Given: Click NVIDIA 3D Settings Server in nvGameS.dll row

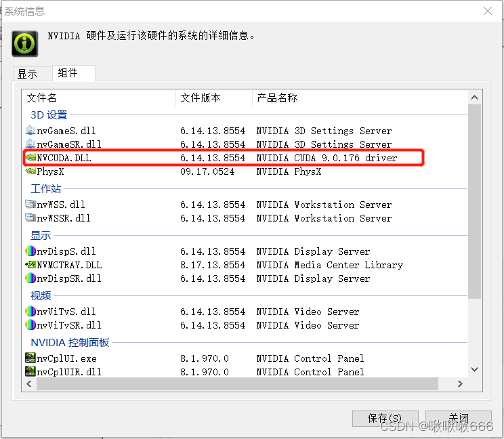Looking at the screenshot, I should pos(324,131).
